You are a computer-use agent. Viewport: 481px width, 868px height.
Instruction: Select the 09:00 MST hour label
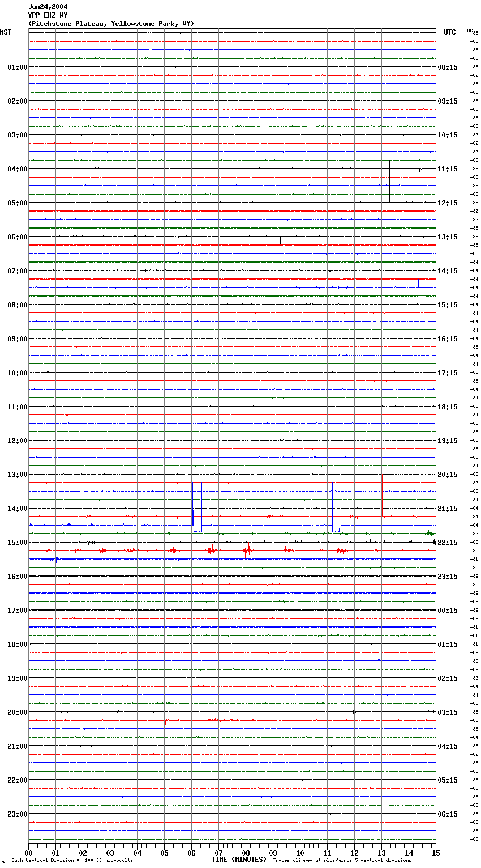click(x=18, y=339)
